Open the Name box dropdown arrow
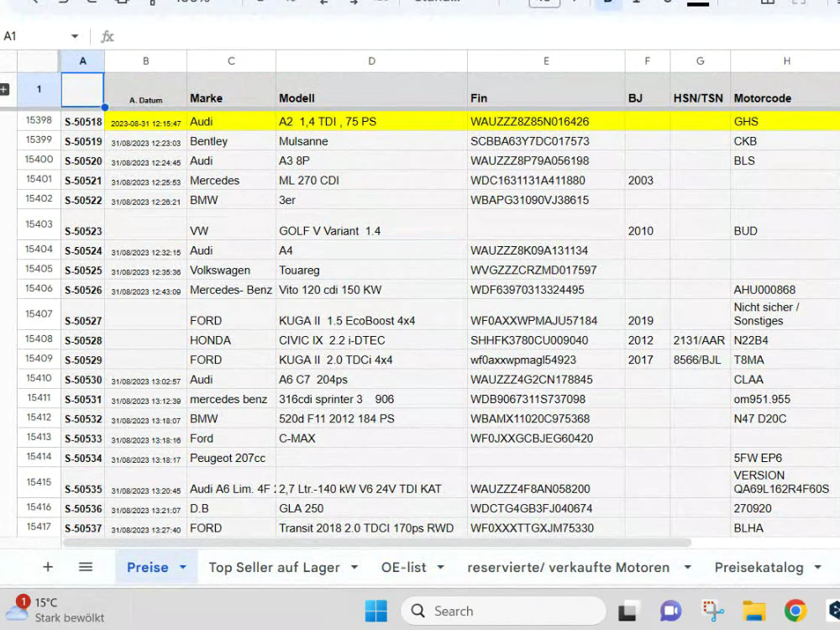 click(x=75, y=36)
